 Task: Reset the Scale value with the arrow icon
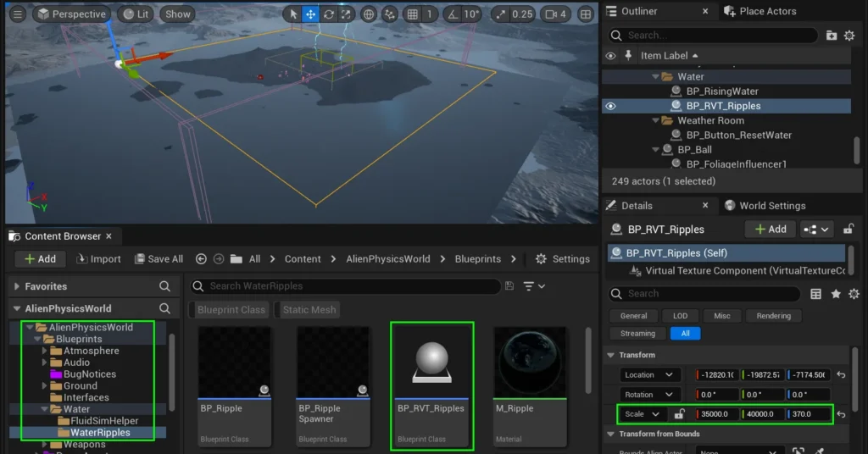(841, 414)
